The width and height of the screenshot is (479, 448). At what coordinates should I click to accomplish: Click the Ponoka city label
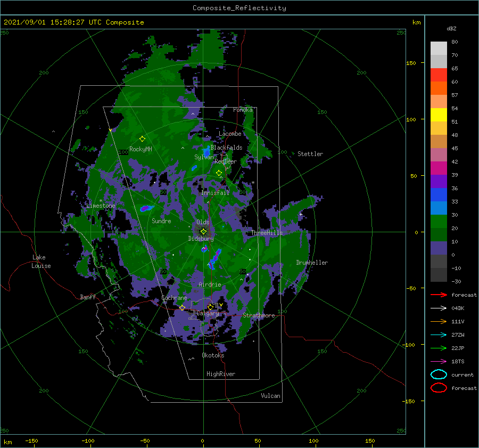(x=243, y=110)
